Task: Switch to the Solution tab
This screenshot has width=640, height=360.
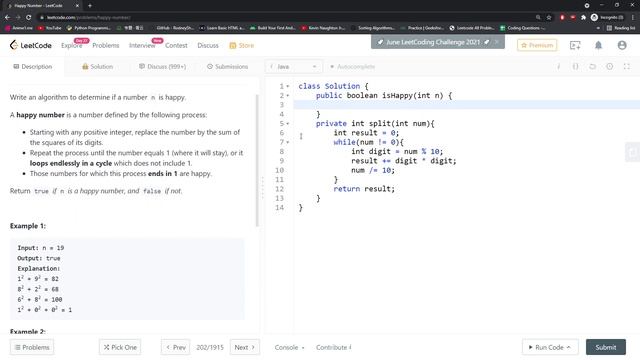Action: pos(98,67)
